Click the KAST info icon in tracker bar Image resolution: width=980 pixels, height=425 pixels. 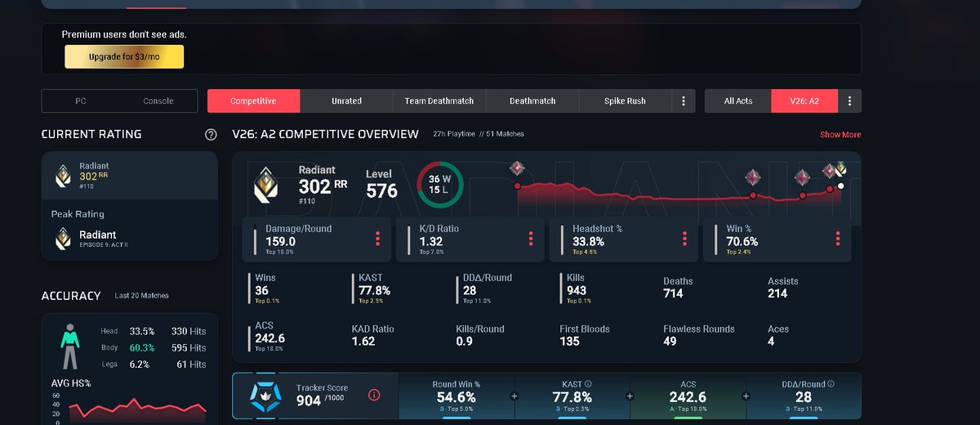(x=588, y=383)
